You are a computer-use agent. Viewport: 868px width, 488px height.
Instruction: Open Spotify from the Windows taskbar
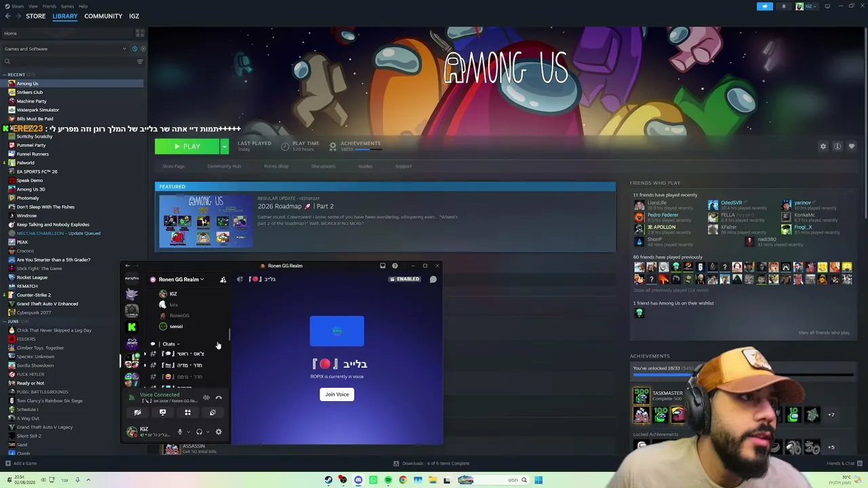coord(388,480)
